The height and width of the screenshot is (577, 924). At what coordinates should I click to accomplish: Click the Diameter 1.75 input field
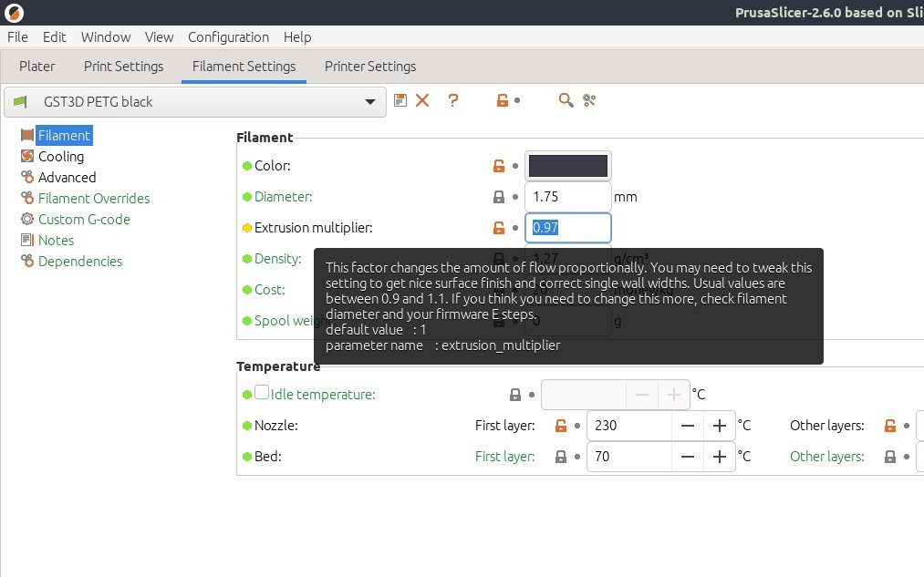[568, 197]
